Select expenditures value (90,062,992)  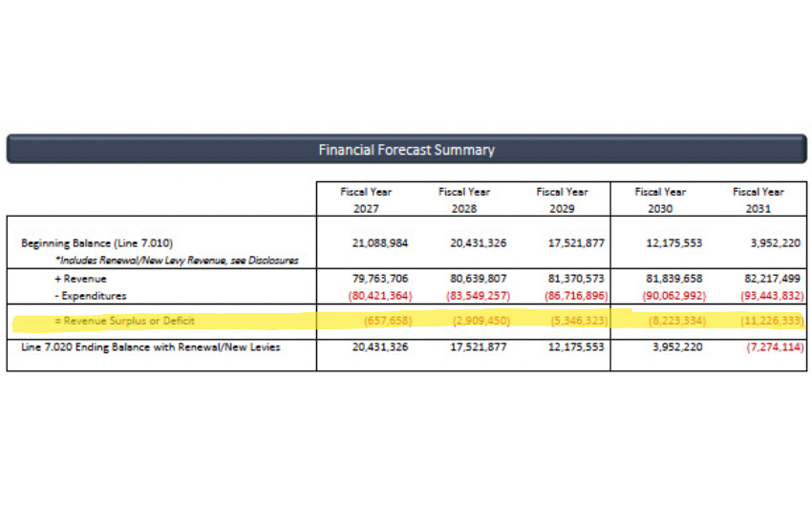point(674,296)
